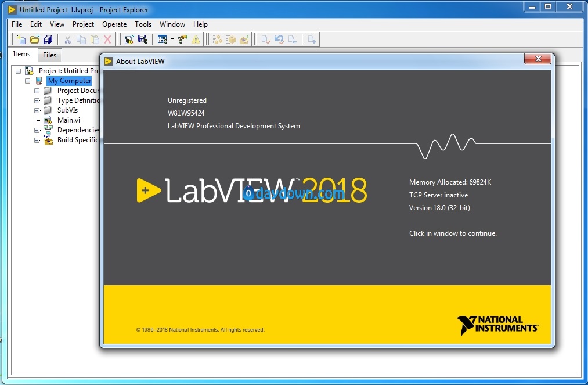Click the source control Check In icon
This screenshot has height=385, width=588.
point(266,39)
